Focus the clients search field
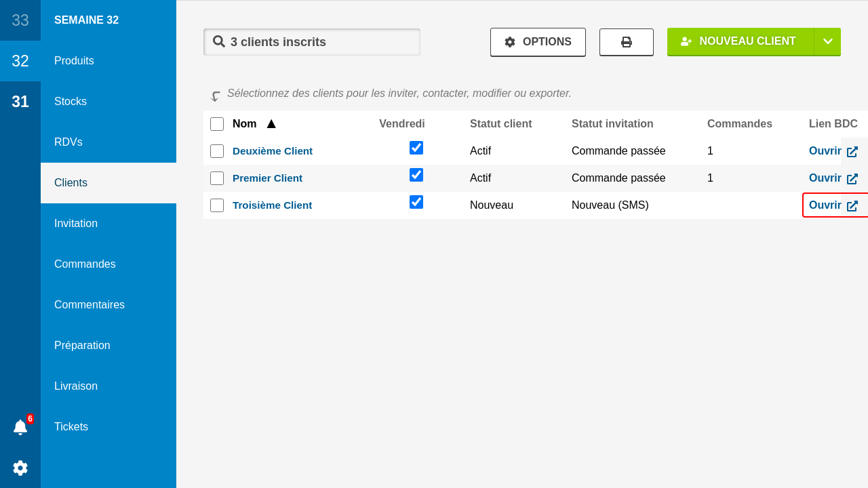Image resolution: width=868 pixels, height=488 pixels. pos(319,42)
